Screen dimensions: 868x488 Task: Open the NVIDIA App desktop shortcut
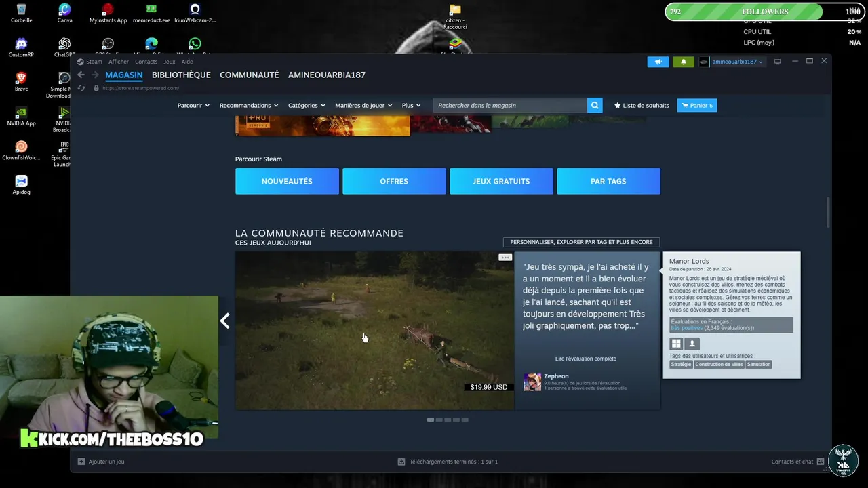(x=21, y=116)
